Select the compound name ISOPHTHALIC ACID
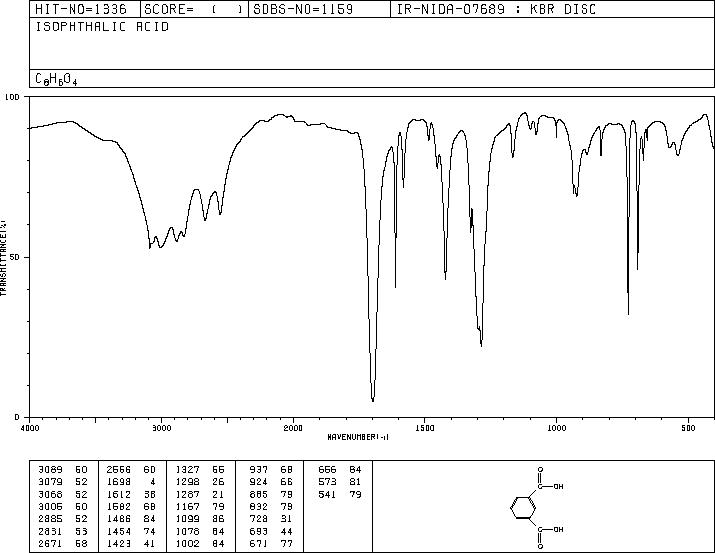 (x=102, y=27)
